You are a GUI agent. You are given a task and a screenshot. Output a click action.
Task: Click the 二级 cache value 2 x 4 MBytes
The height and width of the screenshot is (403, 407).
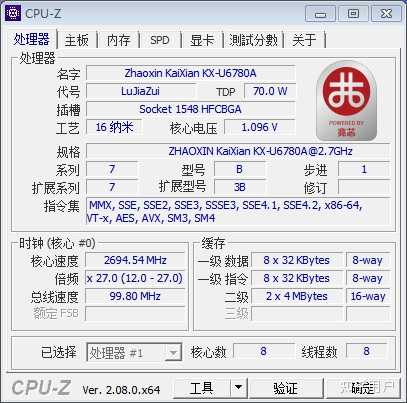(x=296, y=296)
